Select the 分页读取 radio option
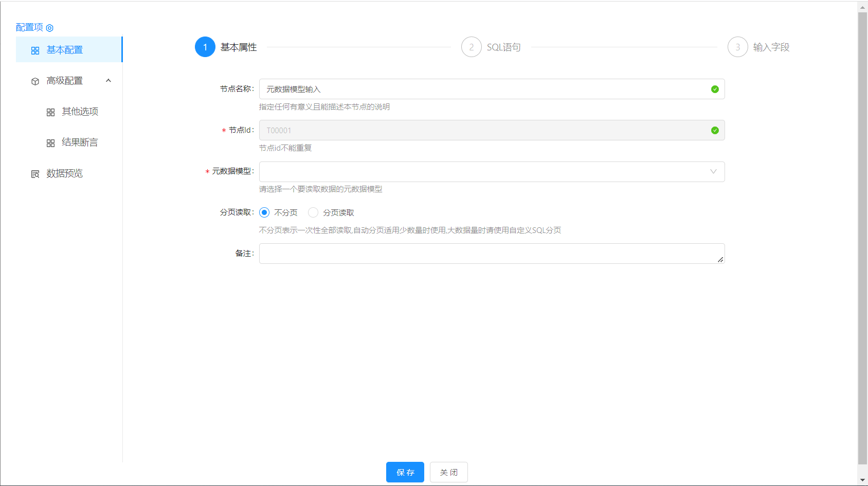868x486 pixels. click(313, 212)
